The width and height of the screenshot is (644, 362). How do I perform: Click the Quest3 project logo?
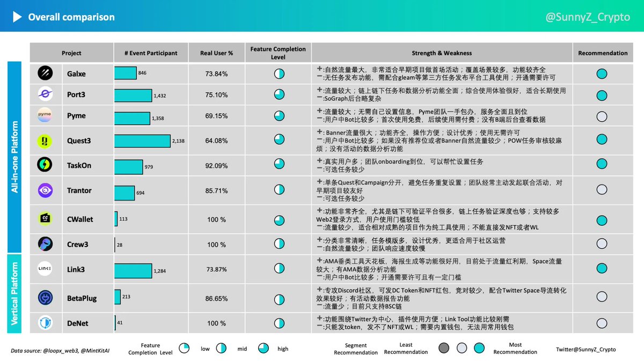pyautogui.click(x=45, y=141)
